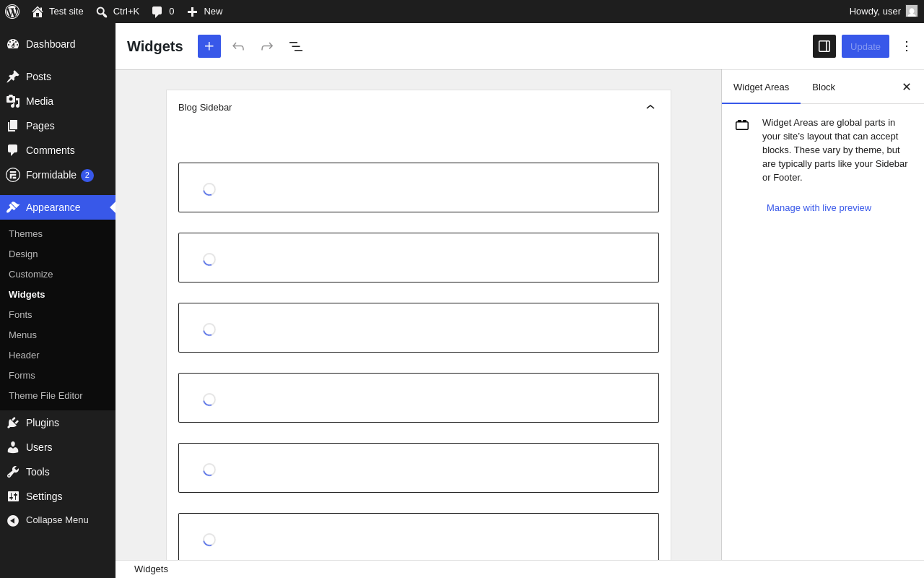Switch to Block tab
Viewport: 924px width, 578px height.
click(824, 87)
